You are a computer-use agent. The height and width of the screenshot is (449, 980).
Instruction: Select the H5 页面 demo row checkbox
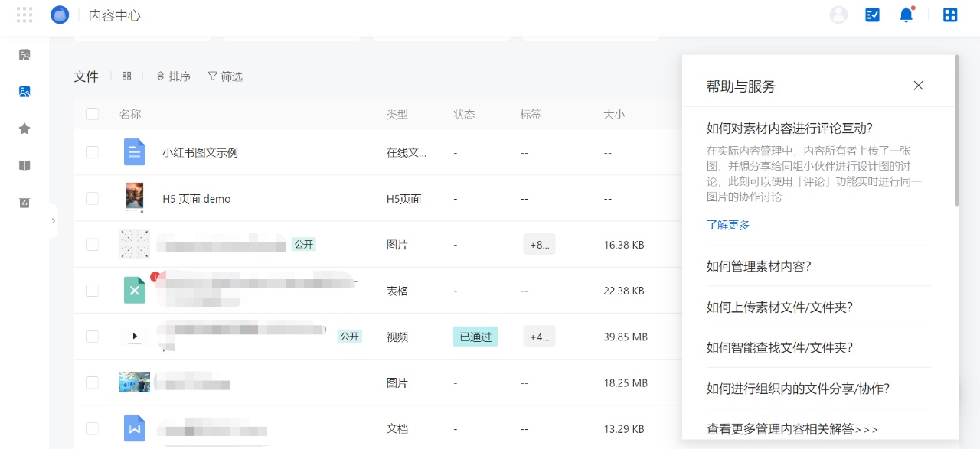92,198
